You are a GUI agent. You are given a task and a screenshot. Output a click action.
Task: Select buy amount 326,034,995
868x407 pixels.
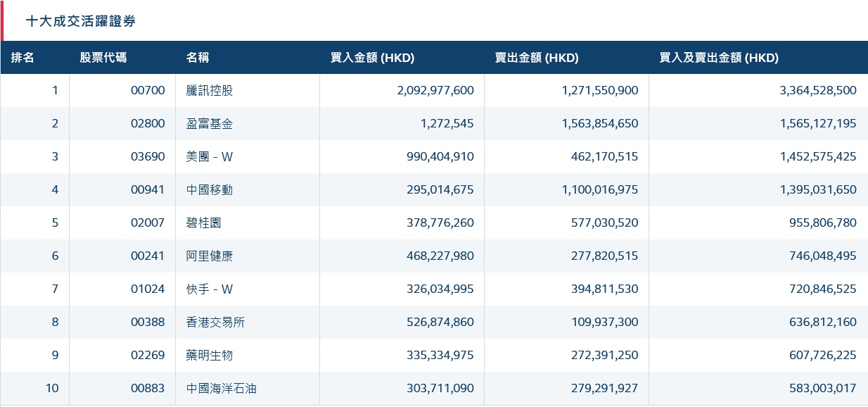coord(440,289)
